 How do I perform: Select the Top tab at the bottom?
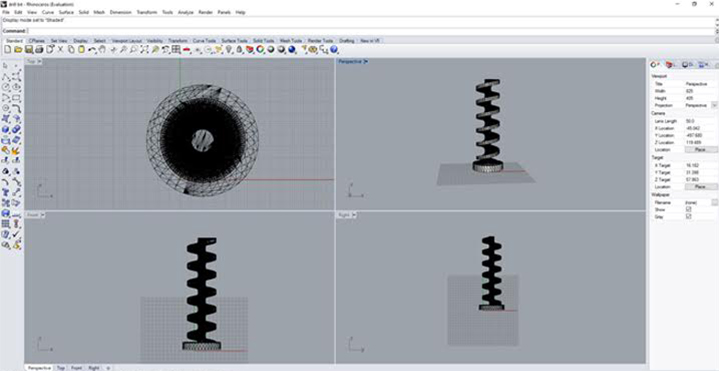point(61,368)
